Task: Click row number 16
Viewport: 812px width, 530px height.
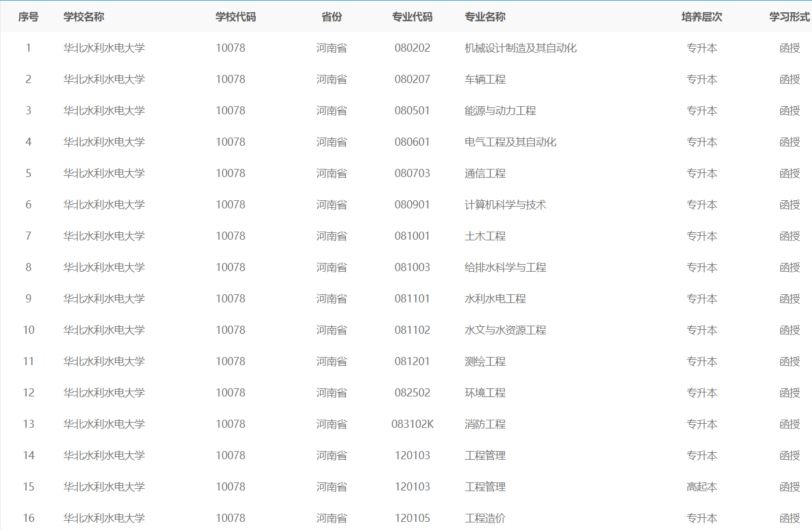Action: click(28, 518)
